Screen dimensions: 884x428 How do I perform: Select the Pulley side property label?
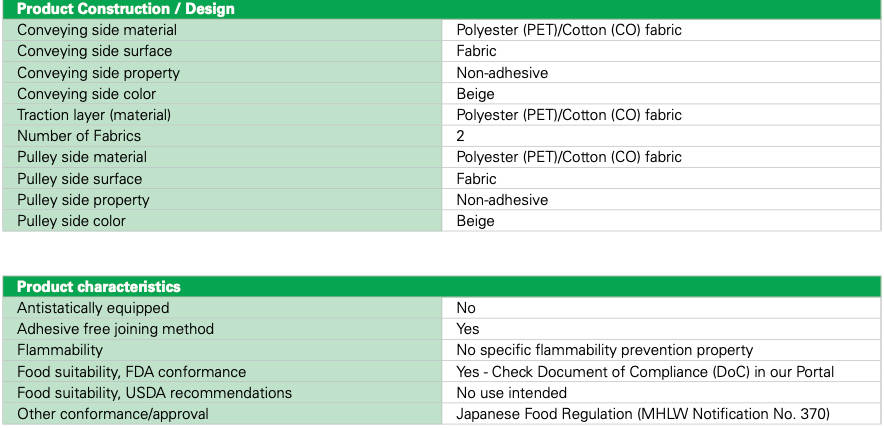[83, 200]
